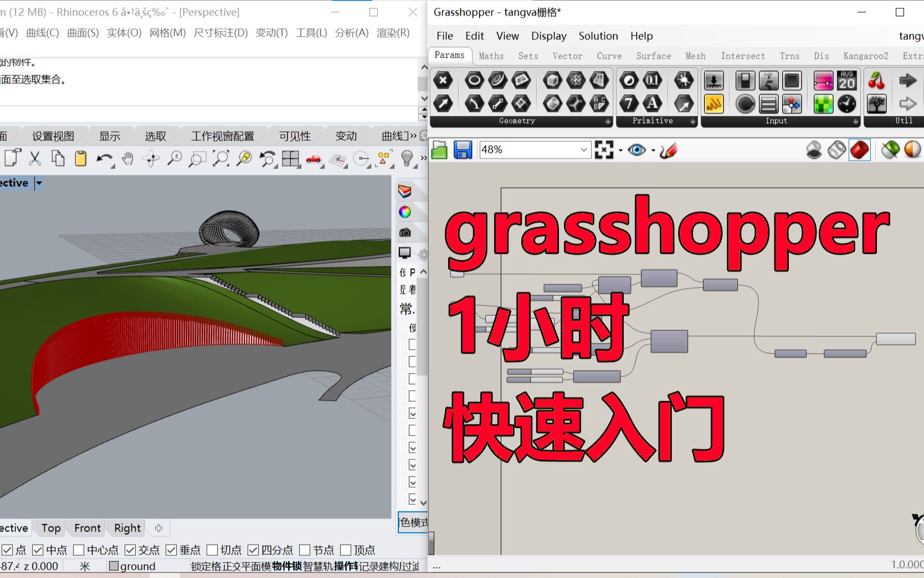Toggle the 交点 osnap checkbox
Image resolution: width=924 pixels, height=578 pixels.
tap(130, 550)
